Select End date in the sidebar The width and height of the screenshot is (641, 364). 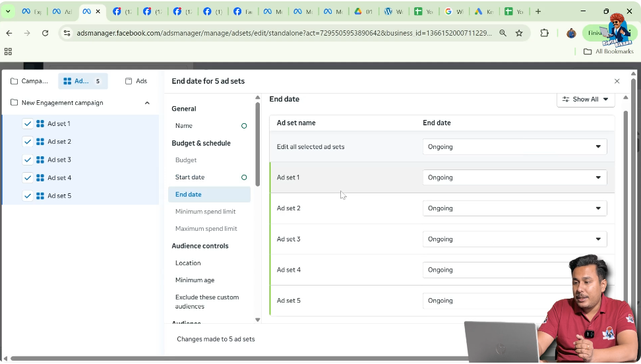[x=209, y=195]
